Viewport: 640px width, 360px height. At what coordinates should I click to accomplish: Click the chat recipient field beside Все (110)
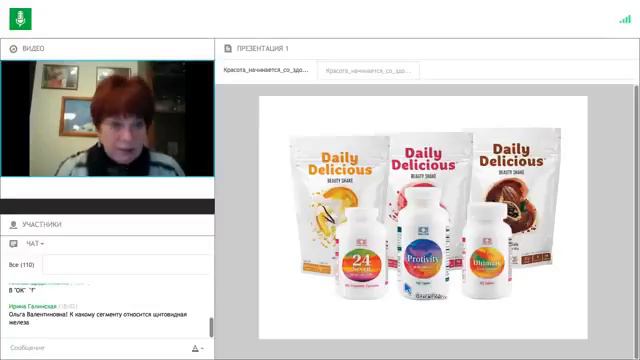pyautogui.click(x=126, y=264)
